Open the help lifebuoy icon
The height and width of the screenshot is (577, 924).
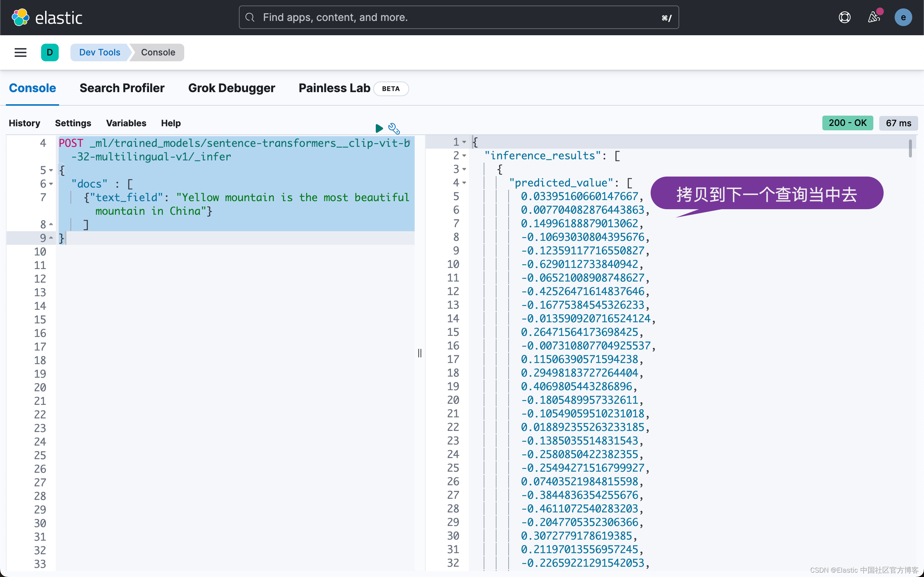844,18
